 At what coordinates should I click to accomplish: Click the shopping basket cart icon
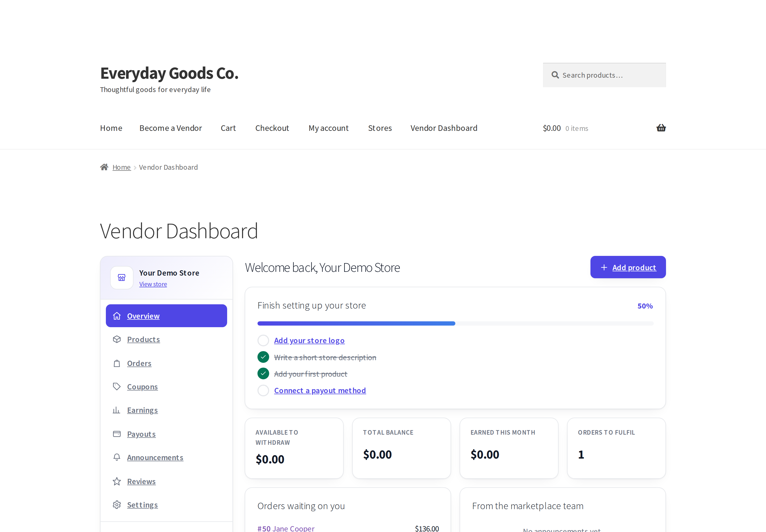661,128
